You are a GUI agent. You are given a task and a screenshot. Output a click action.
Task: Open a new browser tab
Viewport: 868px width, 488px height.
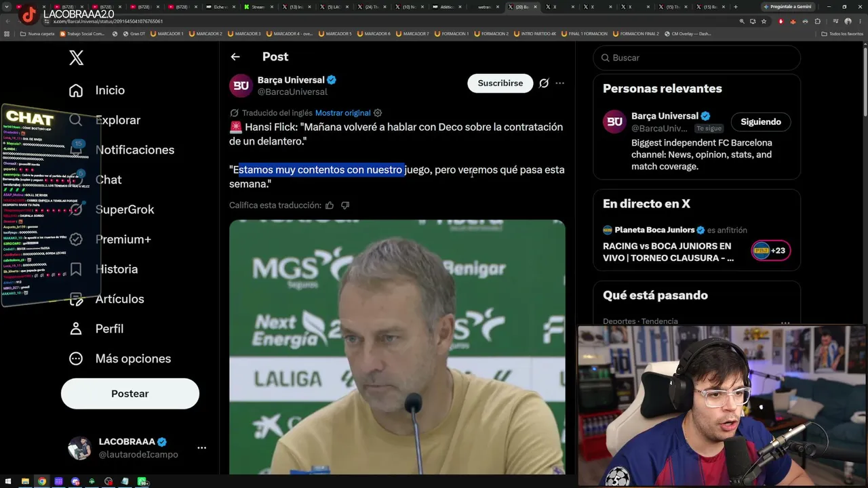(x=736, y=7)
